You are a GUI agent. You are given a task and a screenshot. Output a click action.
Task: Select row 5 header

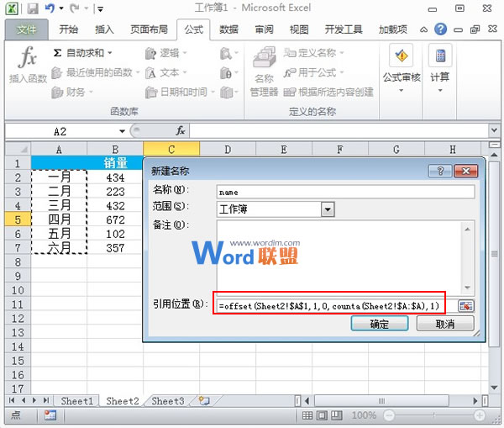click(18, 219)
